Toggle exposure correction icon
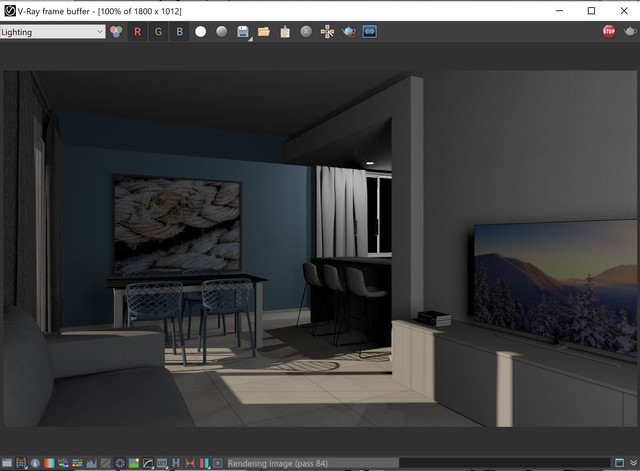 pyautogui.click(x=120, y=463)
